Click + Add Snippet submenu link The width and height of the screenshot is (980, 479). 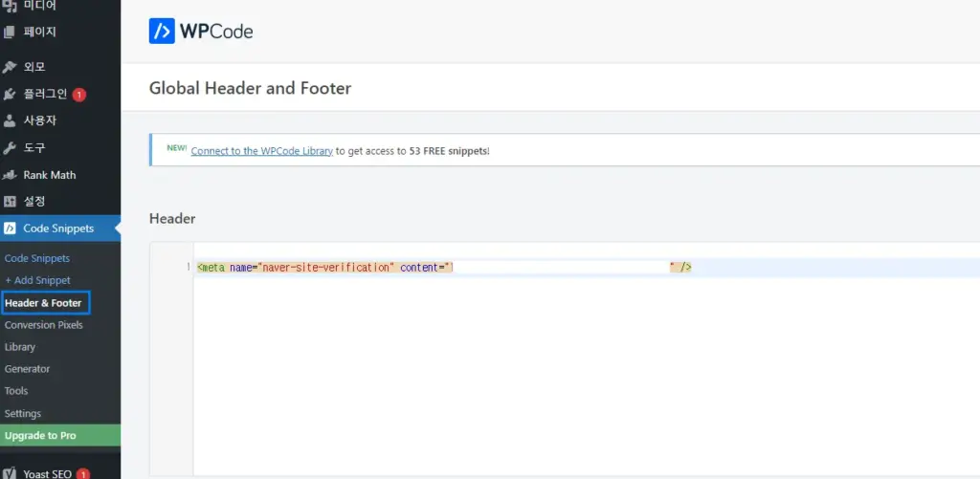37,280
